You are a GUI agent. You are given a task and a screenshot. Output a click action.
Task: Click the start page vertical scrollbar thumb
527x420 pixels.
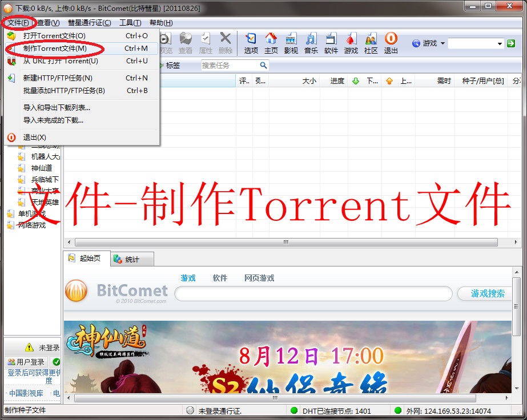pos(516,306)
